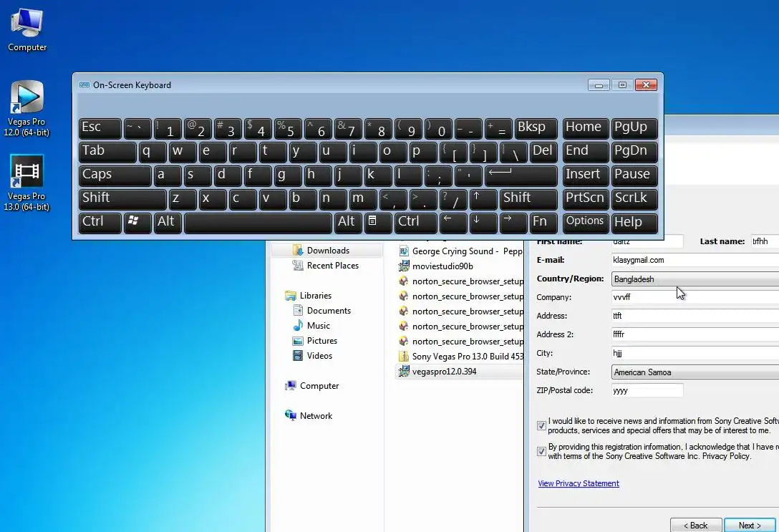Open the View Privacy Statement link

[579, 483]
